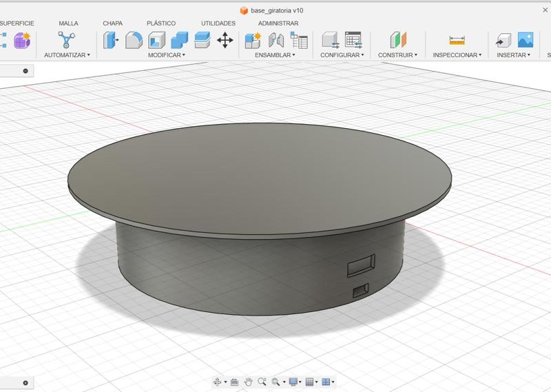Click the Fillet tool icon
The height and width of the screenshot is (392, 551).
tap(134, 40)
